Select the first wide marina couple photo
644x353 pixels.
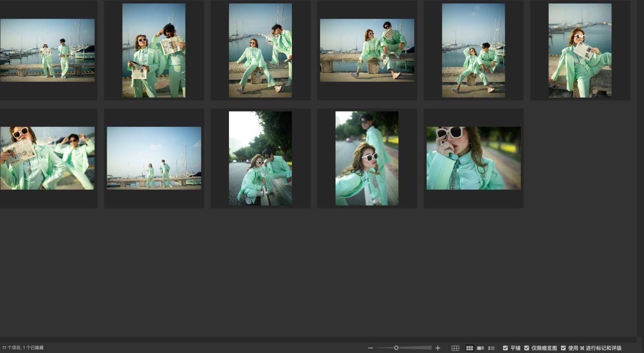47,50
